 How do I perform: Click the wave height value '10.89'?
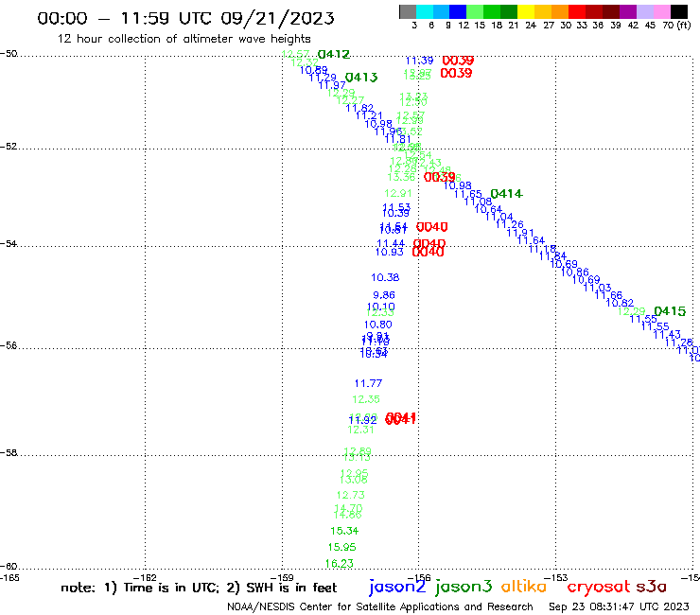point(313,70)
